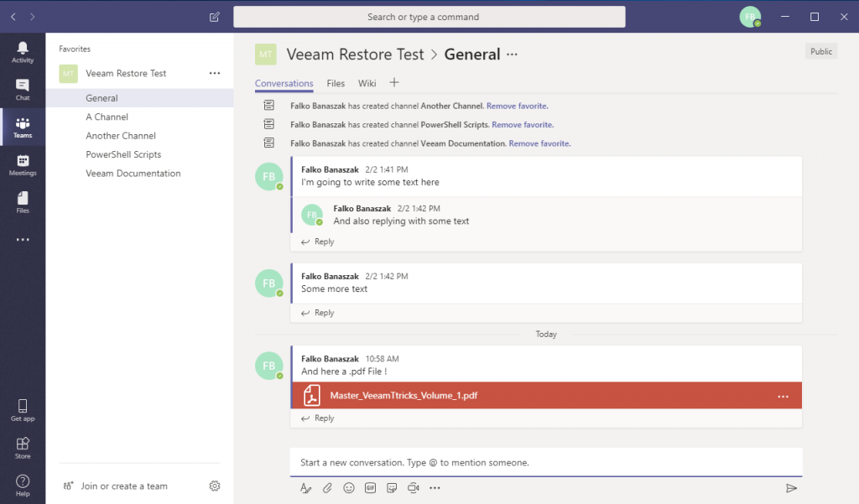Viewport: 859px width, 504px height.
Task: Select the Teams sidebar icon
Action: point(23,127)
